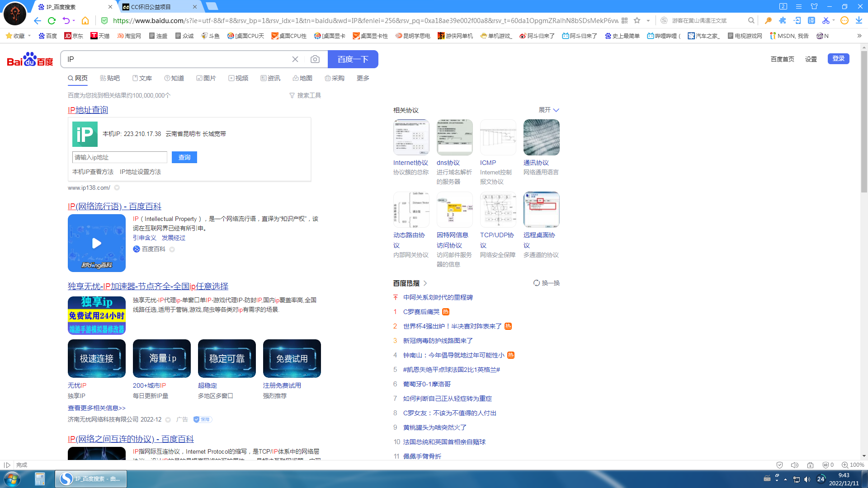Open the IP地址查询 link

(x=87, y=109)
